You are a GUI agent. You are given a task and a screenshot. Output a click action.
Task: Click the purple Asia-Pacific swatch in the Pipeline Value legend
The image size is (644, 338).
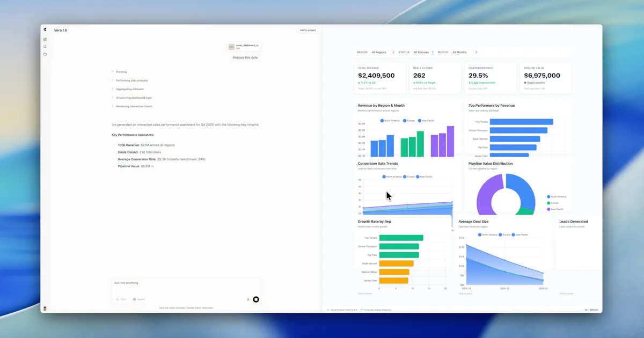548,209
